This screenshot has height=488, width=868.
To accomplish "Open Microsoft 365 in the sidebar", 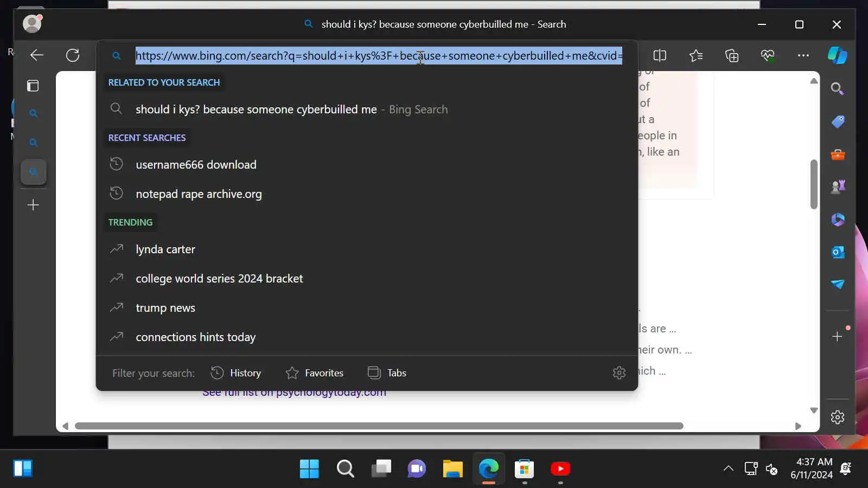I will coord(838,220).
